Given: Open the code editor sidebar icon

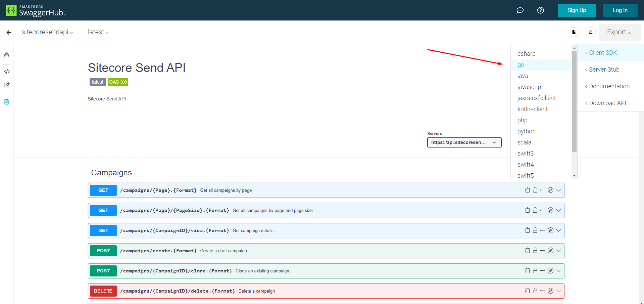Looking at the screenshot, I should pos(7,72).
